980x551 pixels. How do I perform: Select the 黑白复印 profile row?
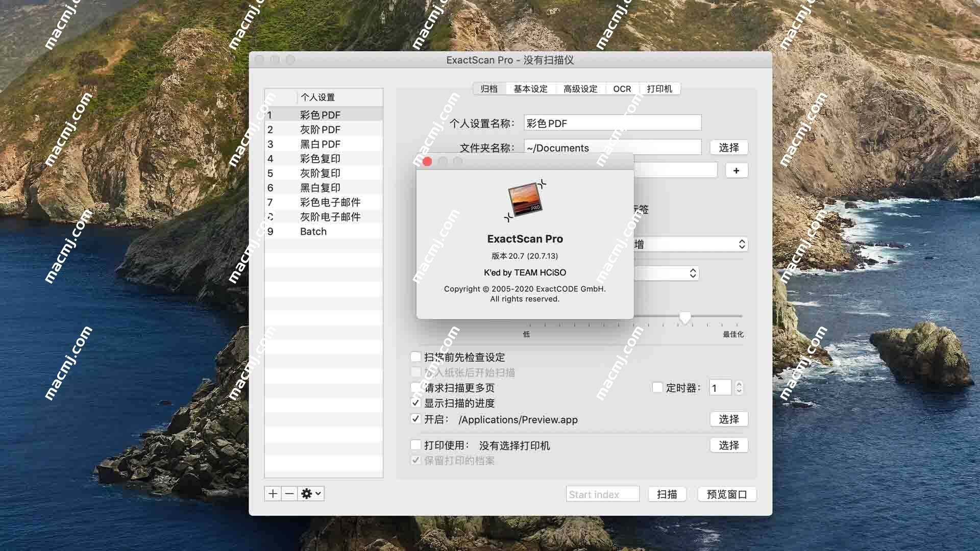[324, 188]
